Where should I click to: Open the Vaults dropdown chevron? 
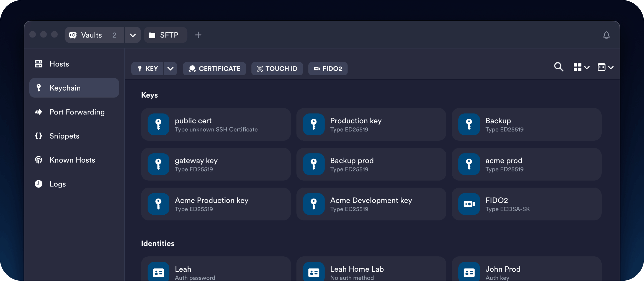tap(133, 35)
